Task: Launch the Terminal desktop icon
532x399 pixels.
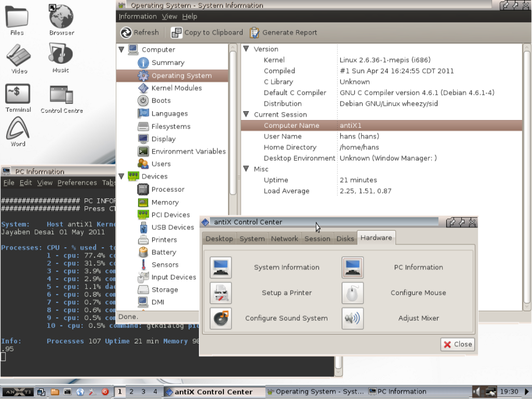Action: [18, 98]
